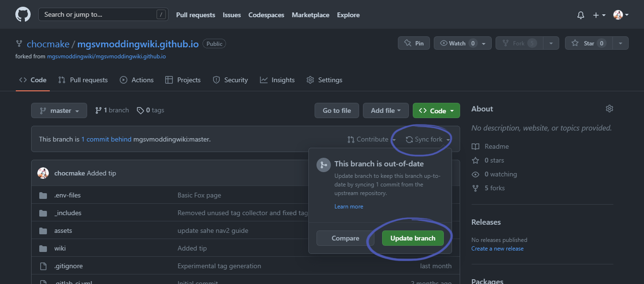Switch to the Projects tab
The width and height of the screenshot is (644, 284).
tap(183, 80)
